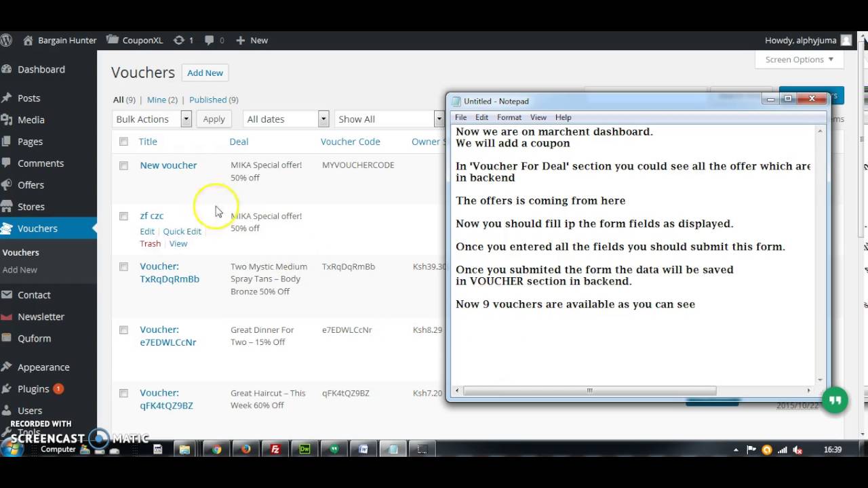Click the Apply button for bulk actions

click(x=214, y=119)
